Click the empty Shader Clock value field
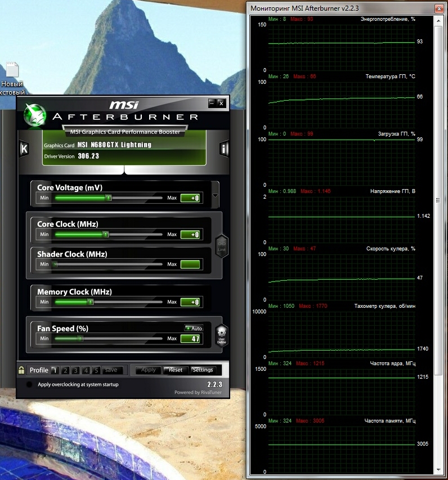 pyautogui.click(x=190, y=264)
